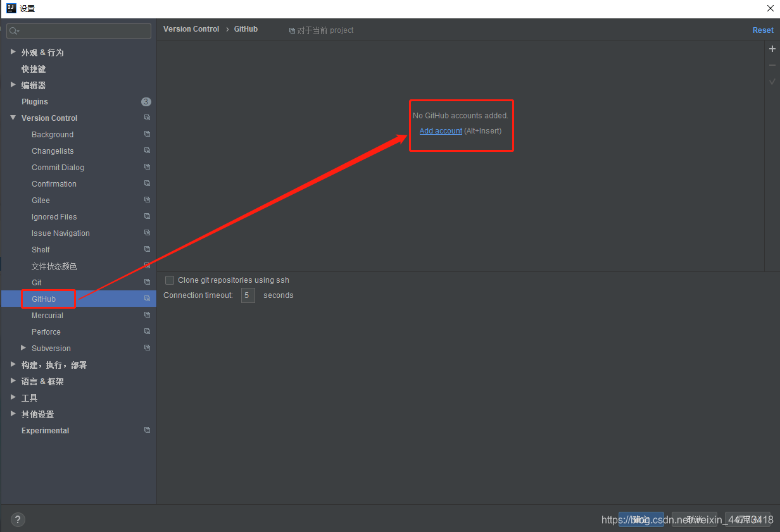
Task: Click the Reset link
Action: pos(763,30)
